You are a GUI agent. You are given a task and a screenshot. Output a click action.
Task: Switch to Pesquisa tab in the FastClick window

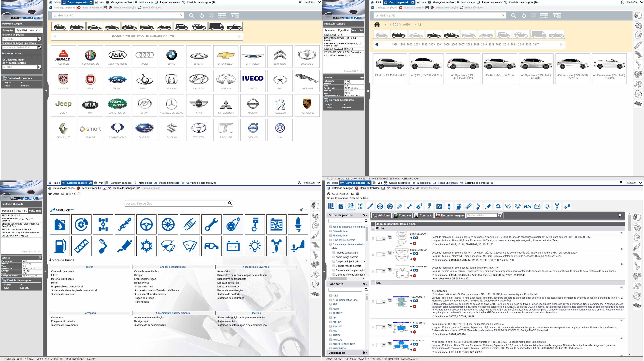point(8,211)
